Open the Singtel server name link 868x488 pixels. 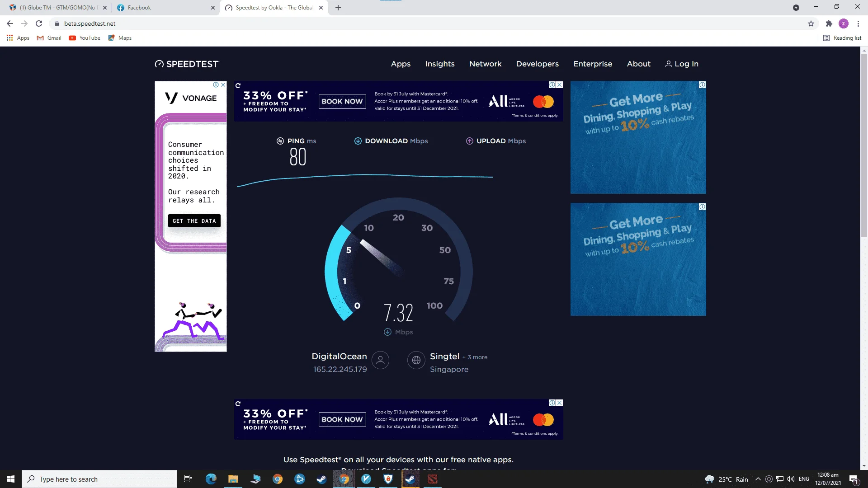click(444, 356)
